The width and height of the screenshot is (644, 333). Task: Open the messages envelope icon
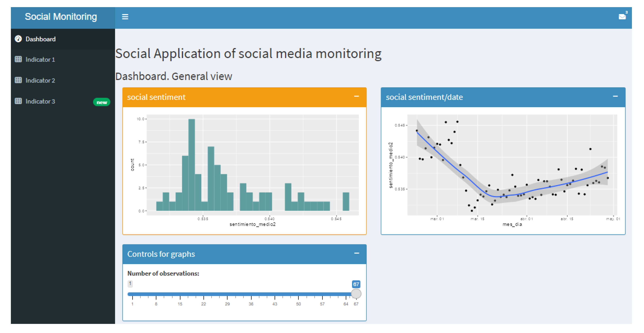(x=622, y=17)
